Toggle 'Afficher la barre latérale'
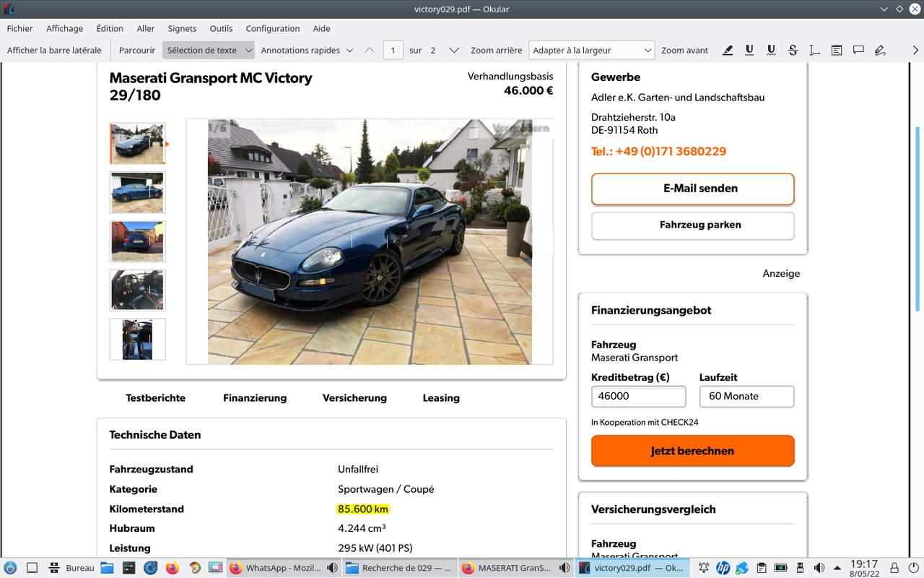This screenshot has width=924, height=578. point(54,51)
